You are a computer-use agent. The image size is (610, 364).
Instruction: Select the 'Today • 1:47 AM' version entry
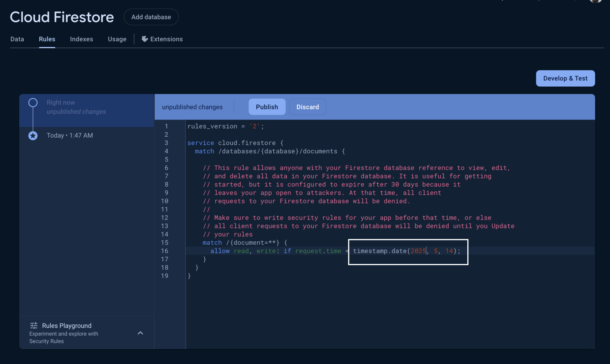click(70, 135)
